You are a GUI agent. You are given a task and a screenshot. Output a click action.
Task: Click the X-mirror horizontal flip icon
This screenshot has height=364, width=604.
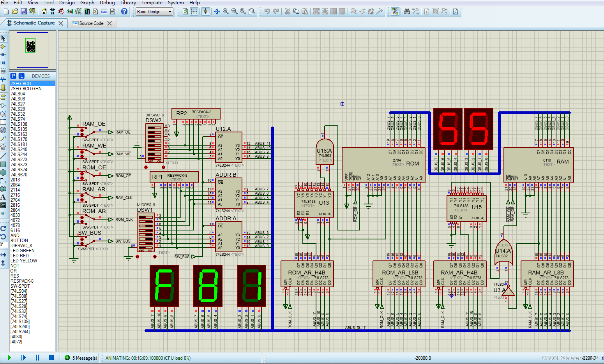pos(3,255)
